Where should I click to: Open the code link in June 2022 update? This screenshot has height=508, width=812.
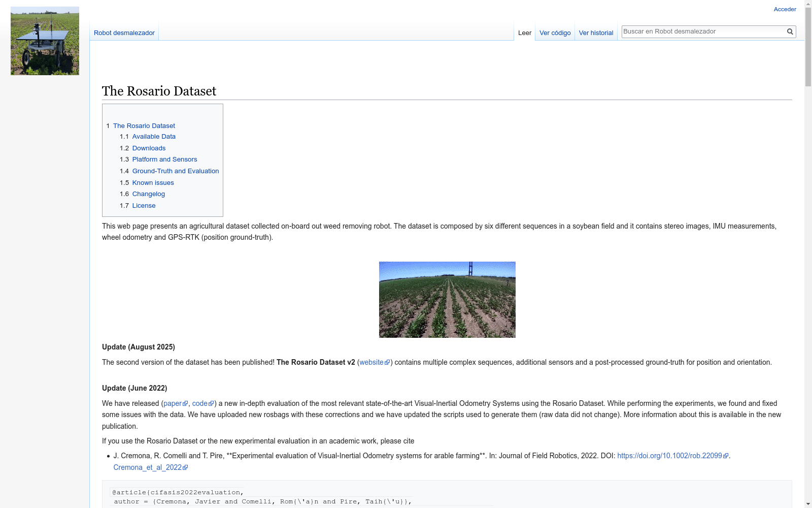[202, 403]
